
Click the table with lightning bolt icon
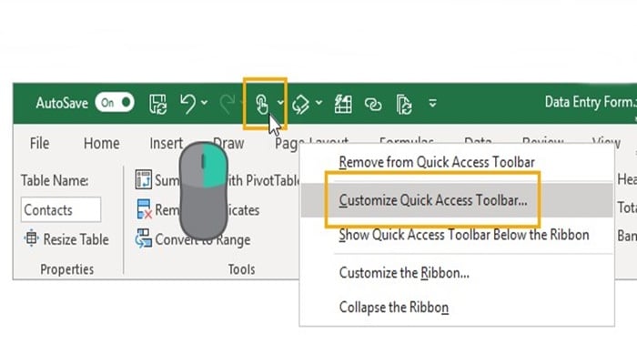(343, 104)
